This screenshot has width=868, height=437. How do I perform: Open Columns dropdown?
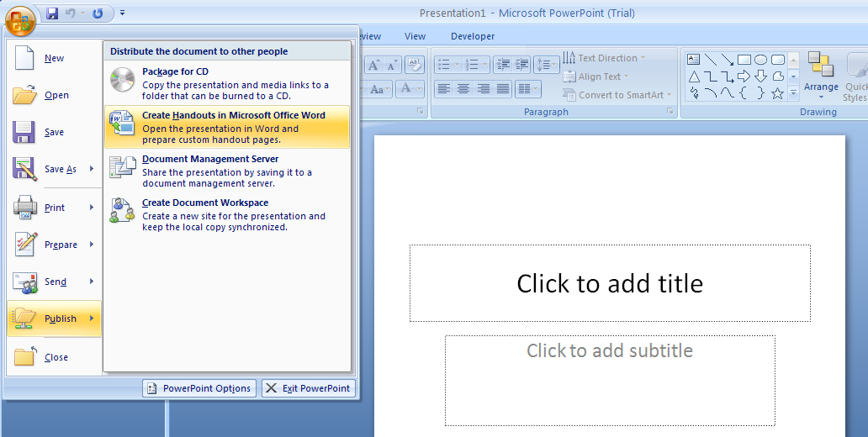[527, 89]
